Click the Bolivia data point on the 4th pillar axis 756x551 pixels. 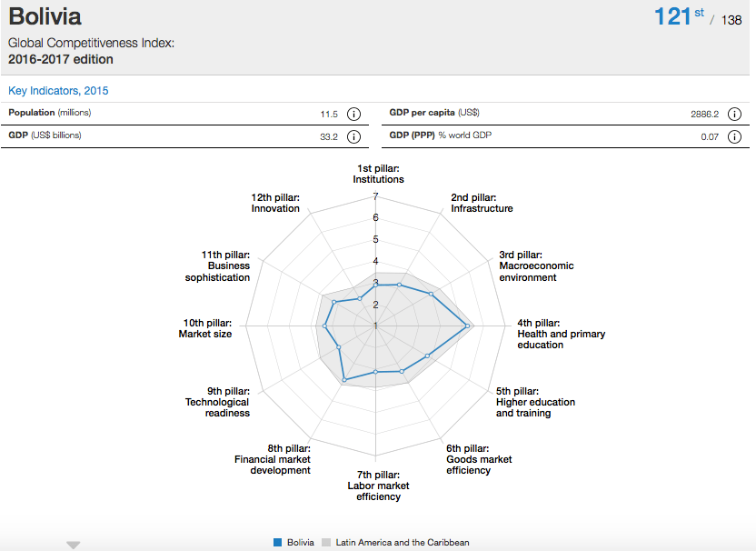coord(467,326)
